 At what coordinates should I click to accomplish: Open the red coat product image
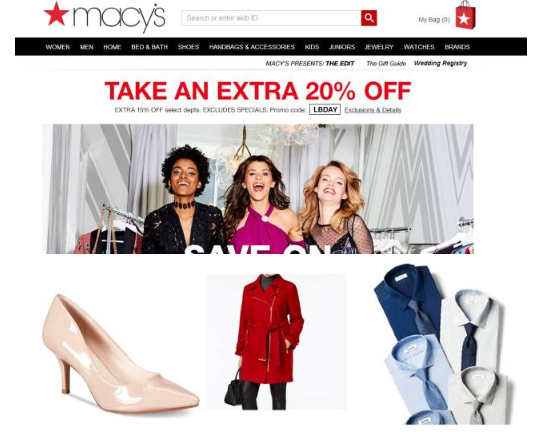pyautogui.click(x=276, y=342)
